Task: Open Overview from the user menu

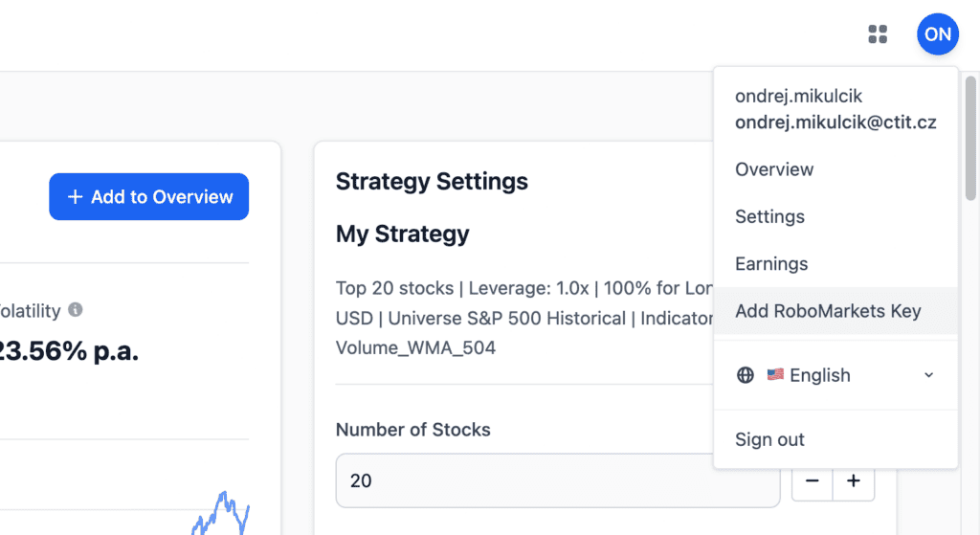Action: point(774,169)
